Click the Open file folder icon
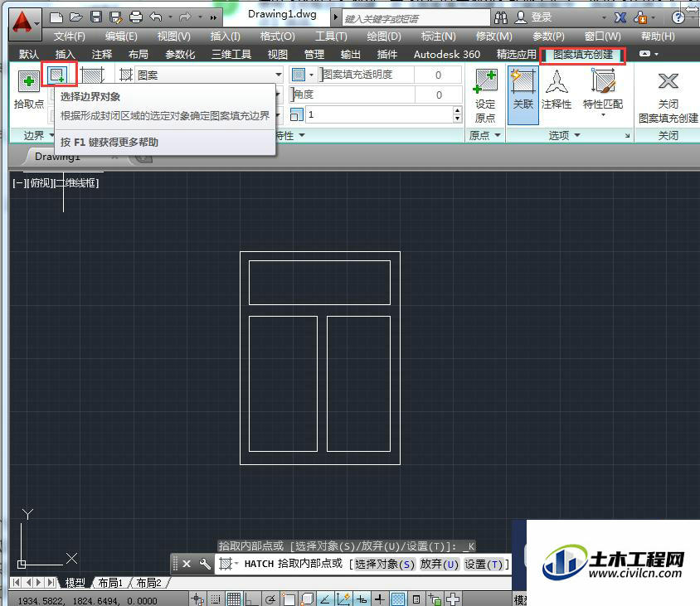Image resolution: width=700 pixels, height=606 pixels. pyautogui.click(x=76, y=17)
